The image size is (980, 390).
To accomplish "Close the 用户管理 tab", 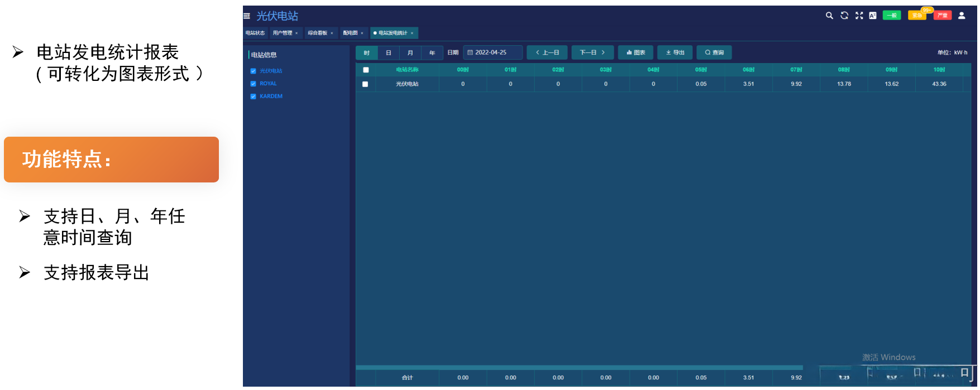I will click(297, 33).
